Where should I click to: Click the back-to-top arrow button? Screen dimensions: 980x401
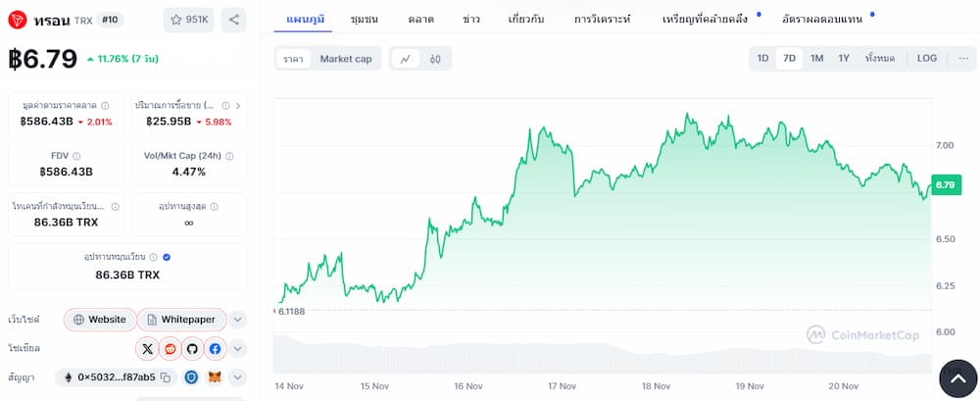957,378
